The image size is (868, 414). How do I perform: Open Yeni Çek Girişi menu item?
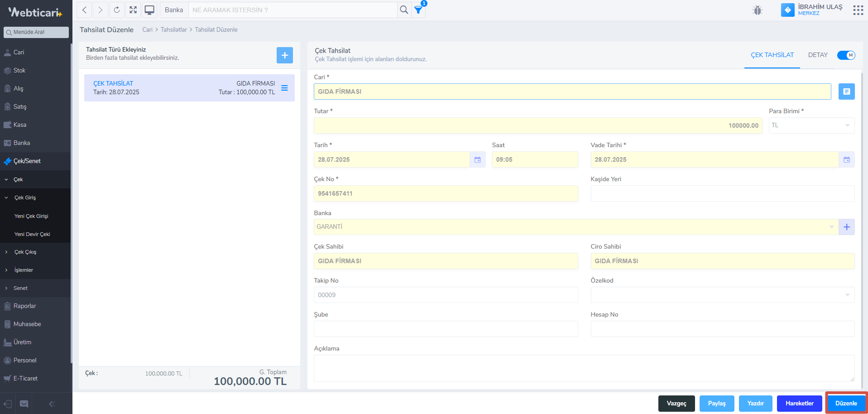point(31,216)
